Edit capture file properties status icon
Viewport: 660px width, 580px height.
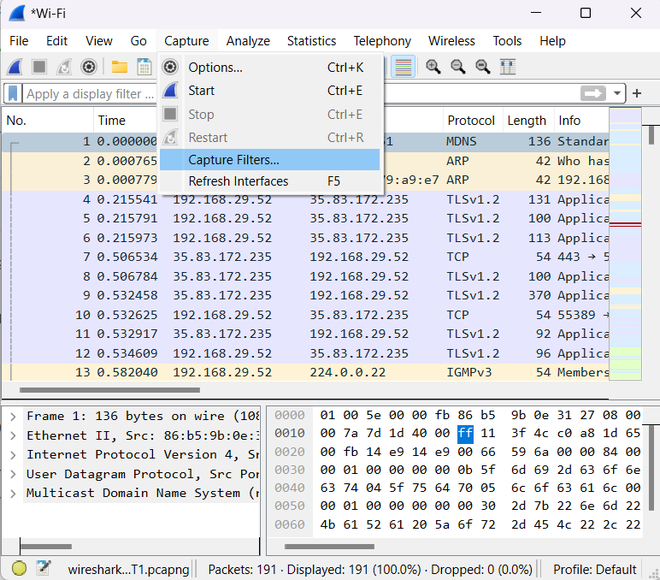click(43, 568)
